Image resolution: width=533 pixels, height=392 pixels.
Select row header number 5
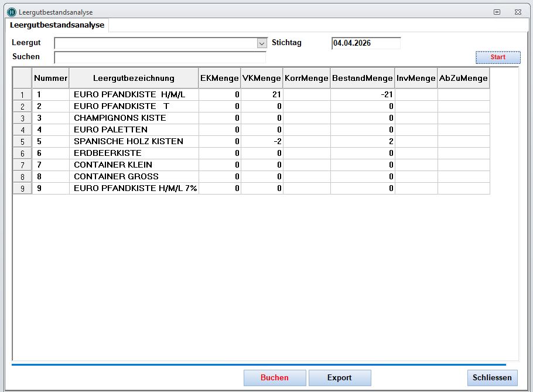pos(22,142)
